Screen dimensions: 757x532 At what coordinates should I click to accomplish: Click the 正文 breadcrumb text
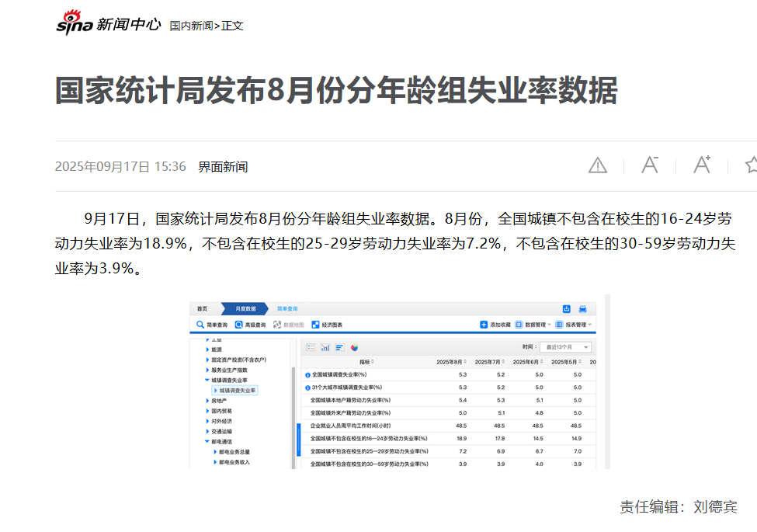232,26
